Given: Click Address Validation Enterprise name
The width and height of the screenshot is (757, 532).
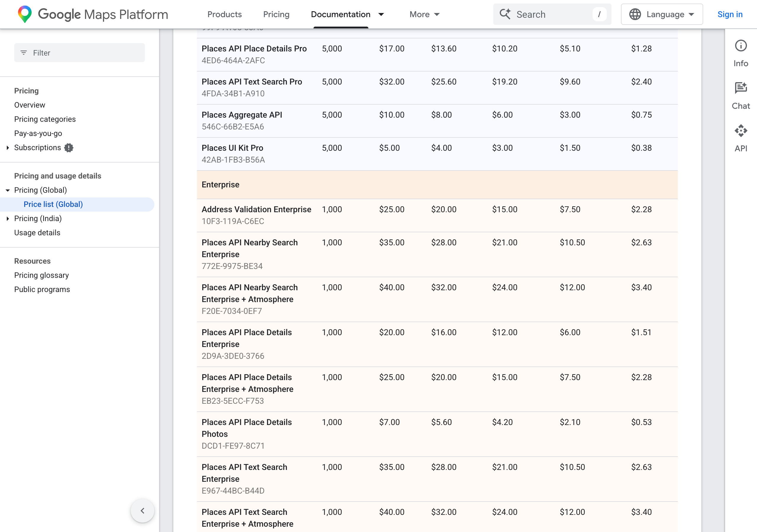Looking at the screenshot, I should point(256,210).
